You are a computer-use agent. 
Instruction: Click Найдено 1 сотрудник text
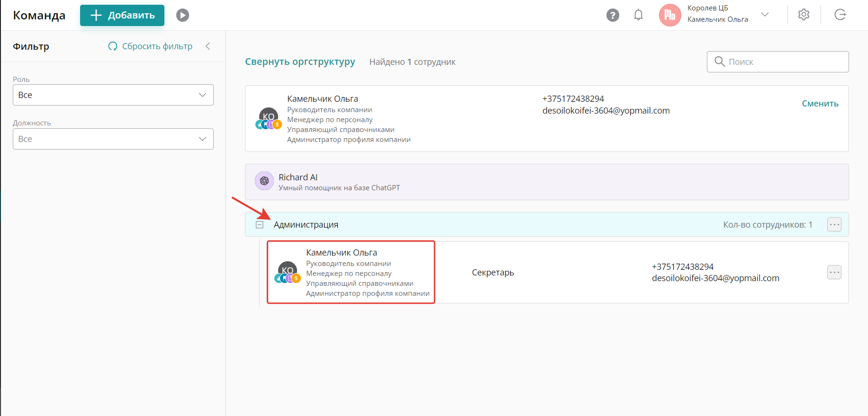(412, 62)
